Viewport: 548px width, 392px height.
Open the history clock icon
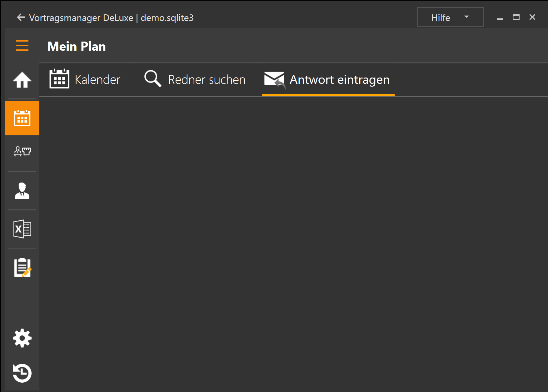(x=22, y=373)
